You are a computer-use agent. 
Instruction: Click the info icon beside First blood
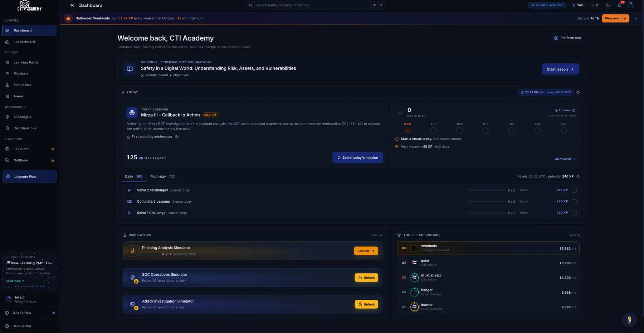(x=176, y=137)
